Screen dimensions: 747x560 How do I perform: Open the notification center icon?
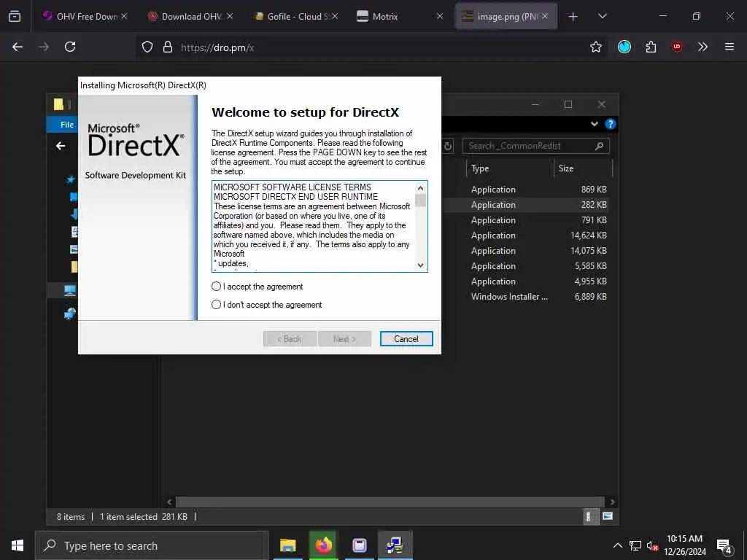click(724, 546)
